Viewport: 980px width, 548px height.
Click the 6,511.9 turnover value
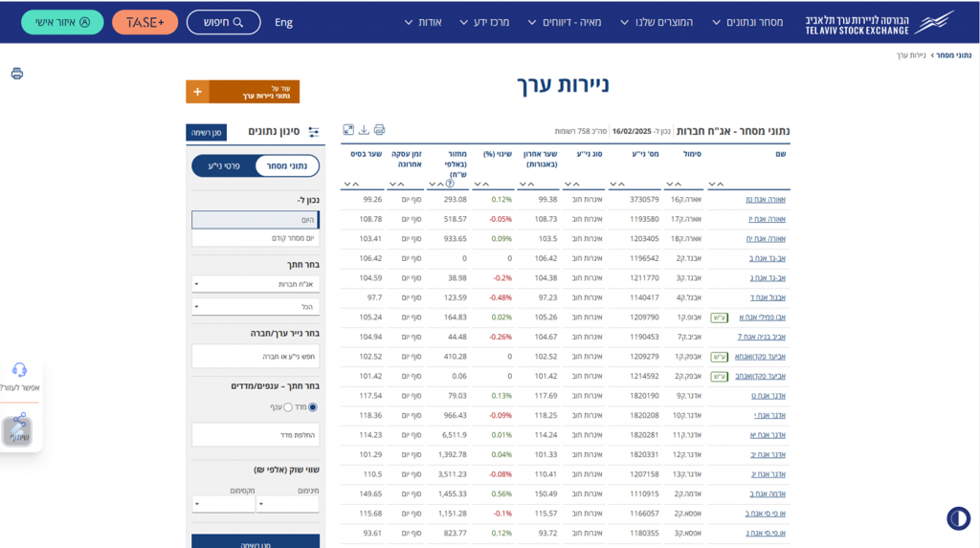pos(455,435)
